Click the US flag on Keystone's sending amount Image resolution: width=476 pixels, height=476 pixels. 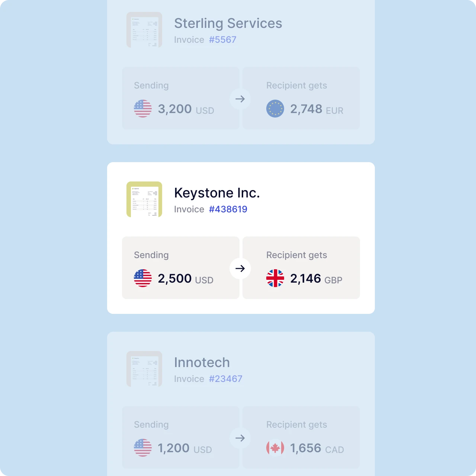pyautogui.click(x=143, y=278)
